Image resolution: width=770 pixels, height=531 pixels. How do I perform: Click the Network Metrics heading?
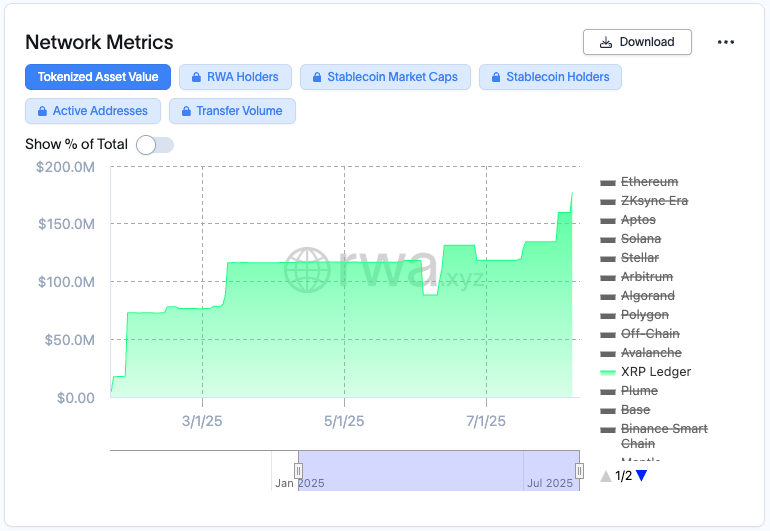tap(99, 42)
